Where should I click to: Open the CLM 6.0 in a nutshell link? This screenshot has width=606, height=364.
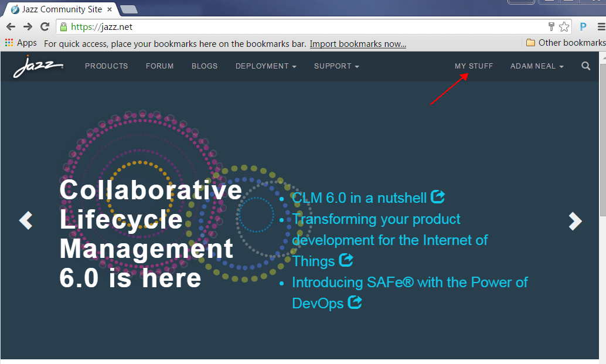(x=359, y=198)
